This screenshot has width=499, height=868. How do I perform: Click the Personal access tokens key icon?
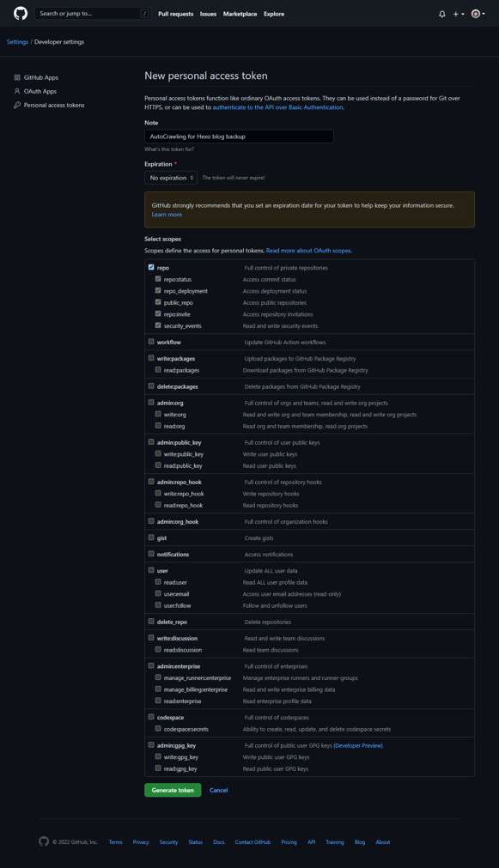pos(17,106)
